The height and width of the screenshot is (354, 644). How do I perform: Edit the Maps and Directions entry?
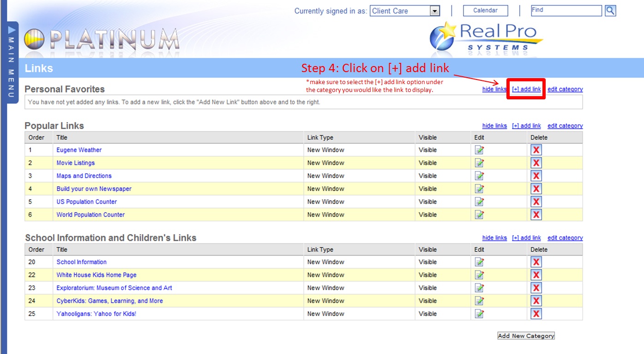[x=480, y=176]
